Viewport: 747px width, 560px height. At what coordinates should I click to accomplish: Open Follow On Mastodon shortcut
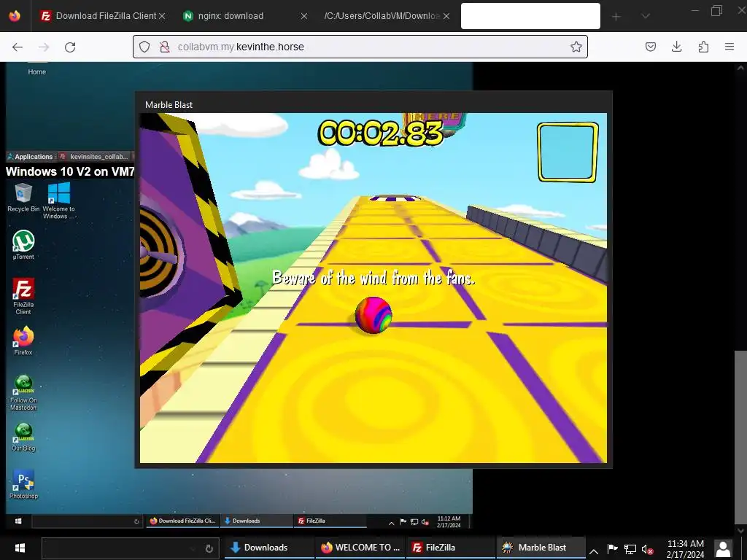[x=23, y=392]
